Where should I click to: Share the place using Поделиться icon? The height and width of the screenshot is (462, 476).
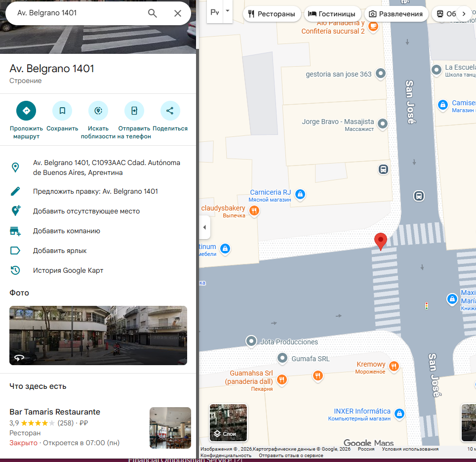tap(170, 111)
